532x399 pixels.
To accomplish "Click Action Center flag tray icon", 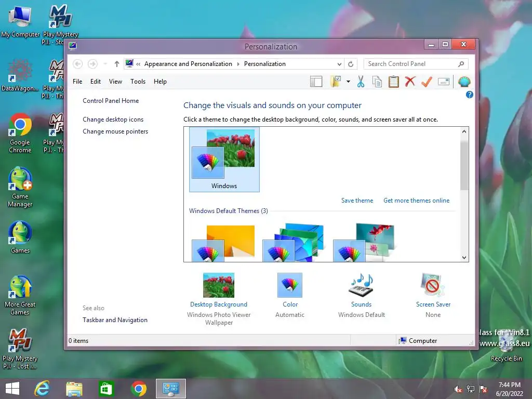I will pyautogui.click(x=483, y=389).
